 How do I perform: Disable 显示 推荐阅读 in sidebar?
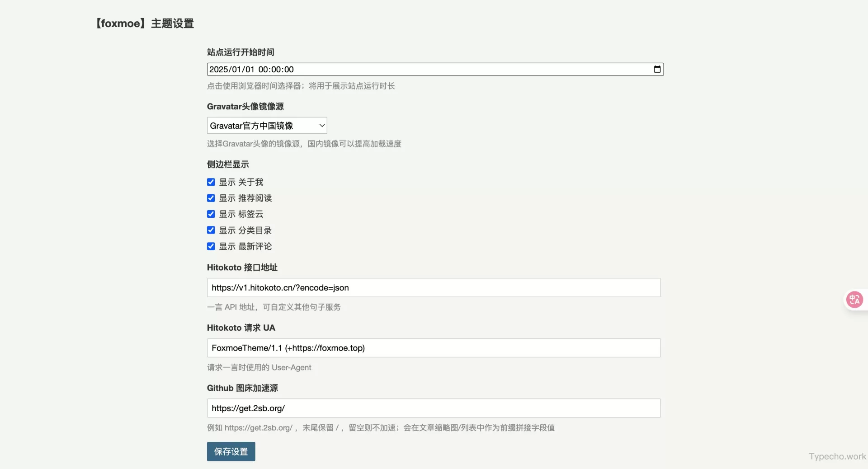click(x=211, y=198)
